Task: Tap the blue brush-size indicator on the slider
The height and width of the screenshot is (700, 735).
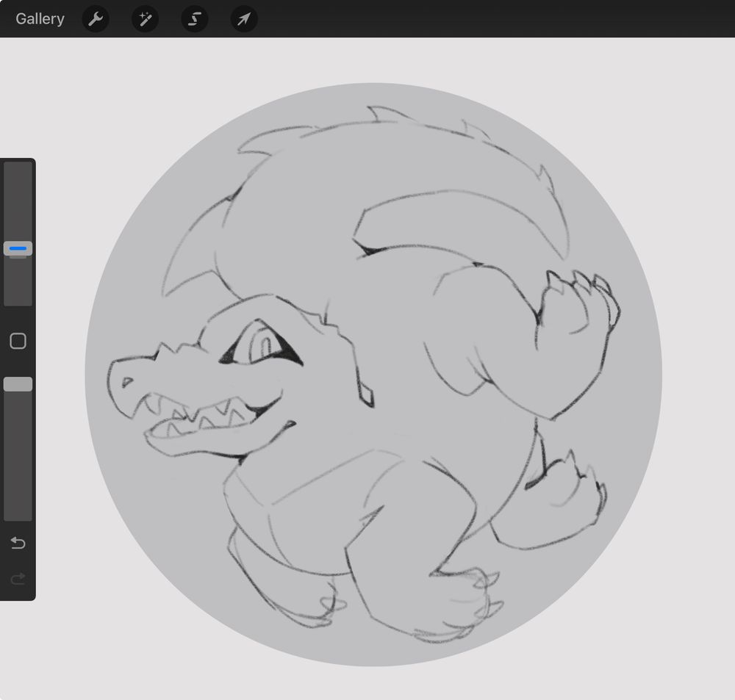Action: pyautogui.click(x=17, y=248)
